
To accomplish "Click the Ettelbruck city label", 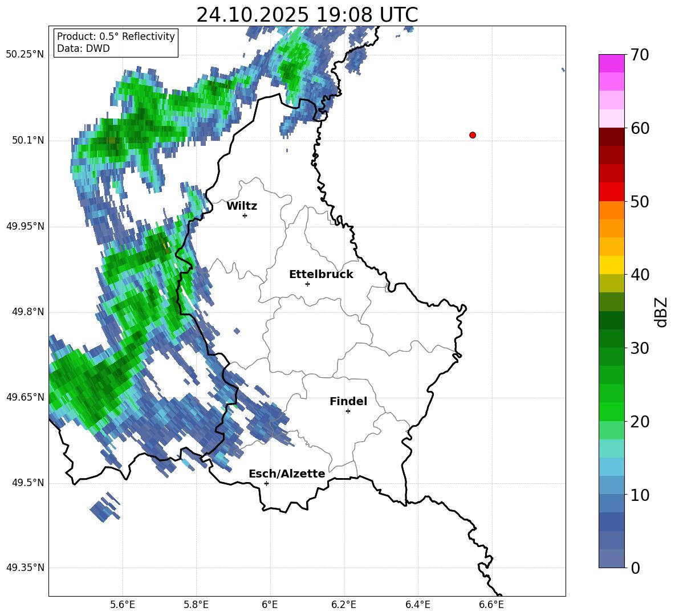I will pos(321,275).
